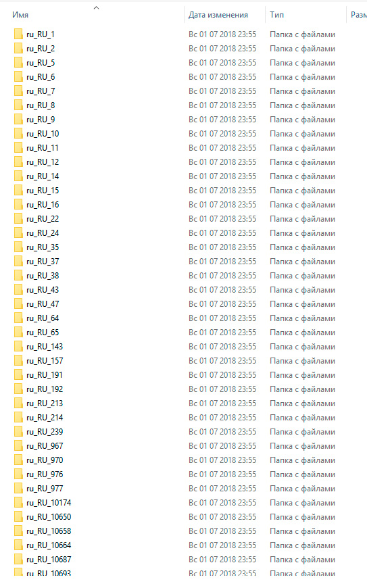Select the ru_RU_239 folder name

click(45, 432)
